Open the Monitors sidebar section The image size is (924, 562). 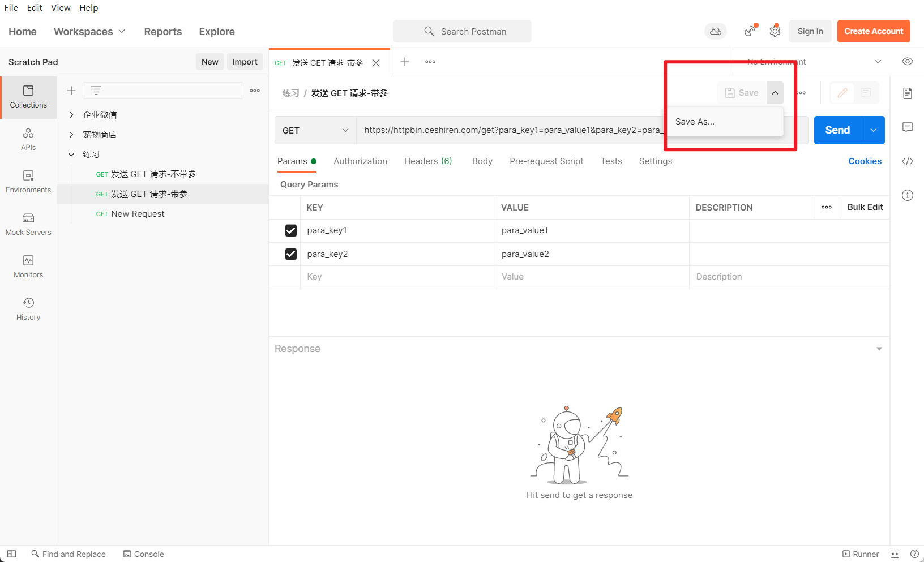(28, 267)
